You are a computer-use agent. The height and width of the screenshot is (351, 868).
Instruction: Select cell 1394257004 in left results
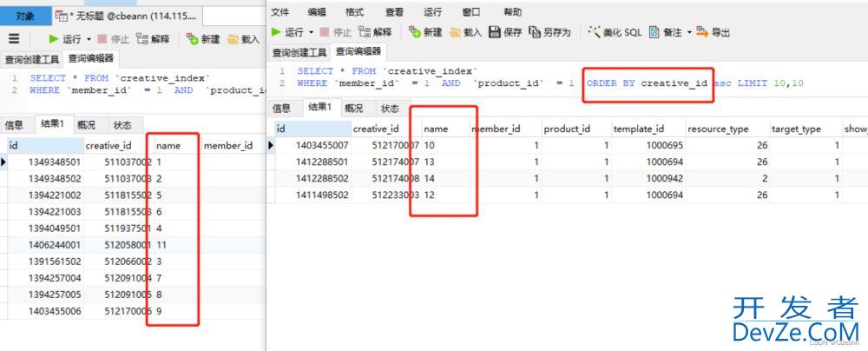(x=45, y=278)
